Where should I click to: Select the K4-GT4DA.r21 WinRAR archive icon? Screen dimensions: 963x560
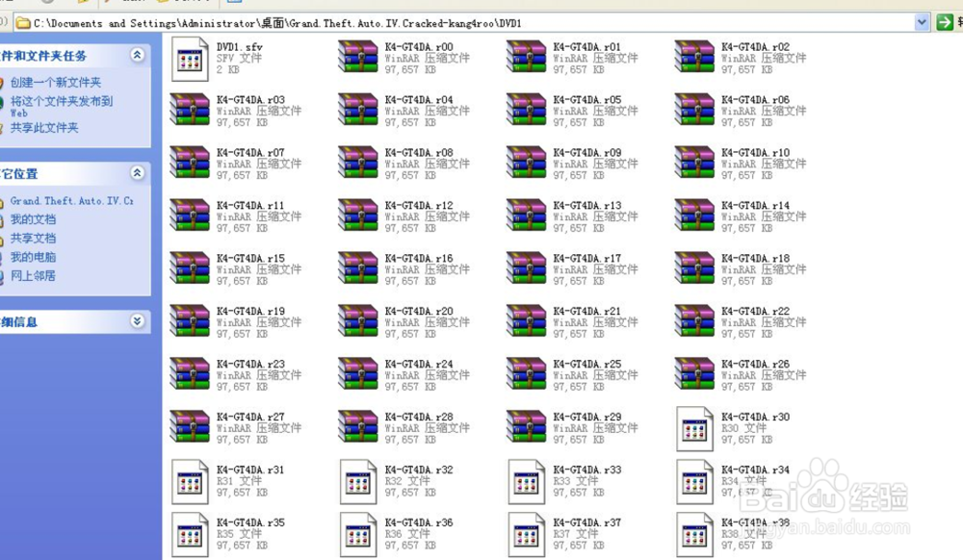(527, 320)
